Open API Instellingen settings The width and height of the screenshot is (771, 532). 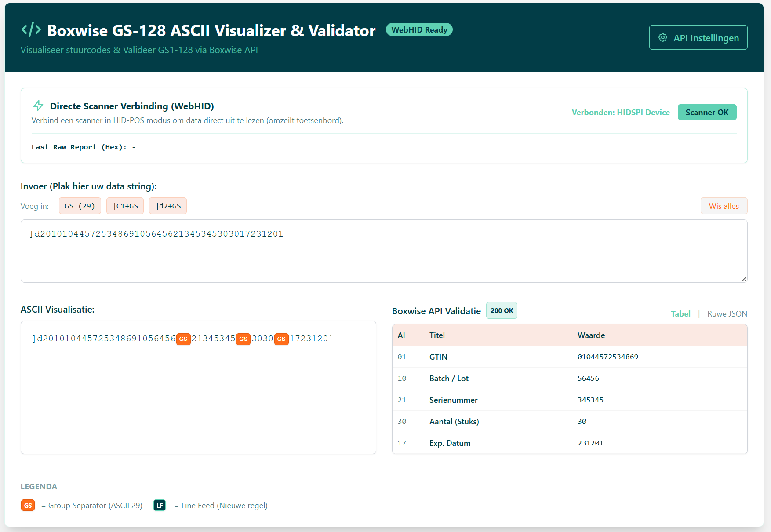(698, 38)
